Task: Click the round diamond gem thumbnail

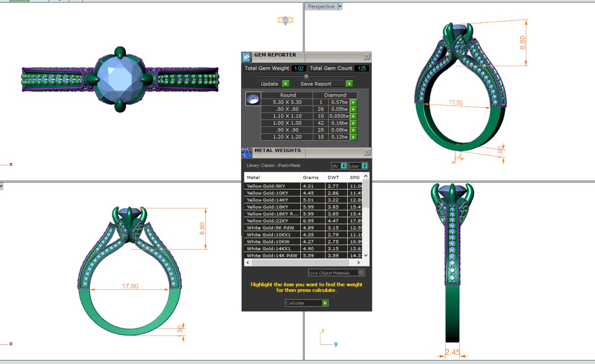Action: (253, 99)
